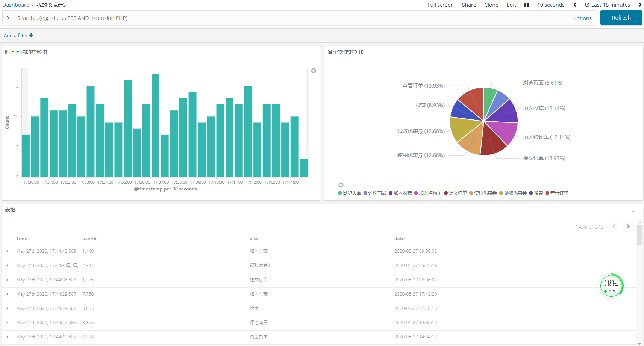Click visit cell 浏览页面 in table
This screenshot has height=346, width=644.
click(259, 337)
